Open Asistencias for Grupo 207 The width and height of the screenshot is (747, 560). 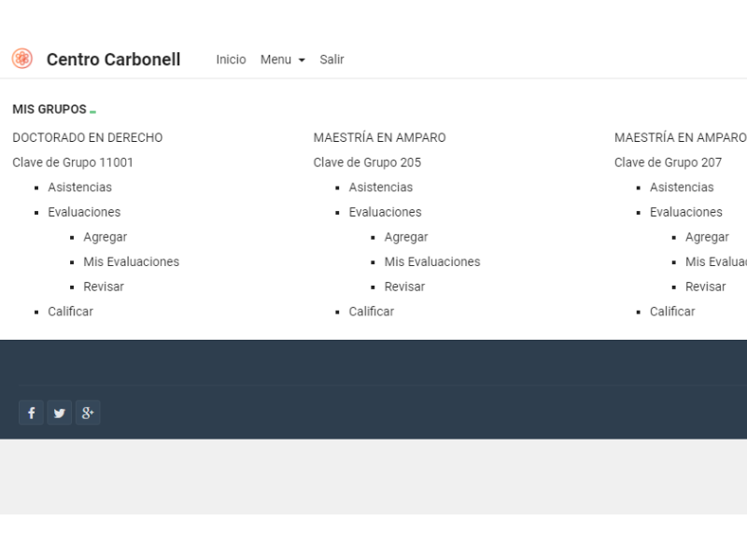coord(682,188)
